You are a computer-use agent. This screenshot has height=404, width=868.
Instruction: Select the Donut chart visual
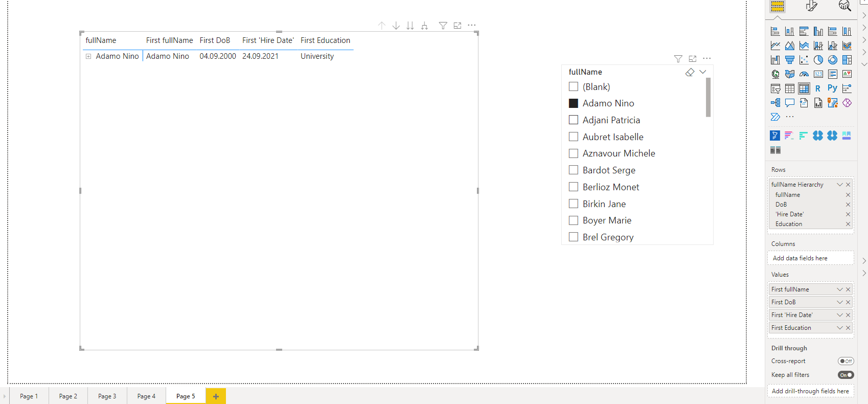(x=833, y=60)
